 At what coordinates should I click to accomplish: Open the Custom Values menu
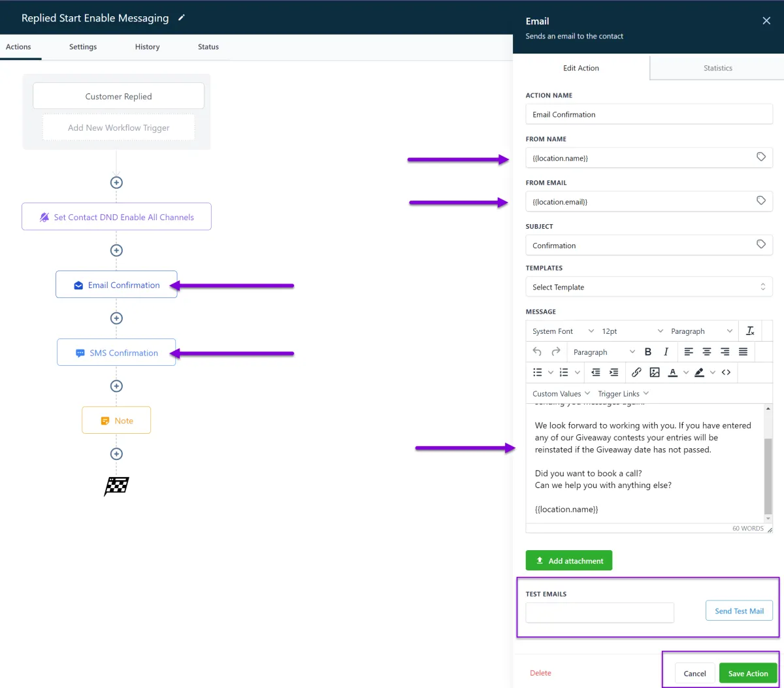point(561,393)
